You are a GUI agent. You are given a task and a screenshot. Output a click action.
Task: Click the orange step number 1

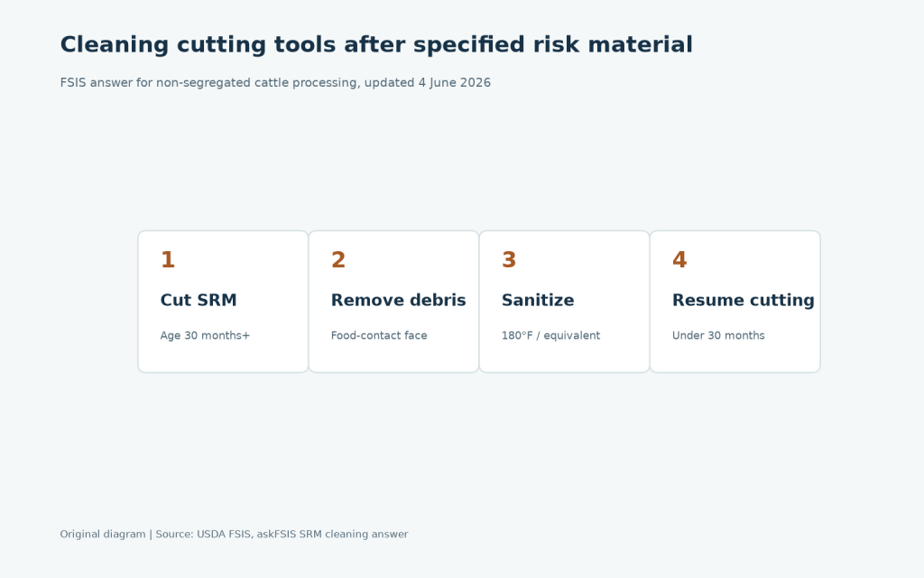(168, 260)
